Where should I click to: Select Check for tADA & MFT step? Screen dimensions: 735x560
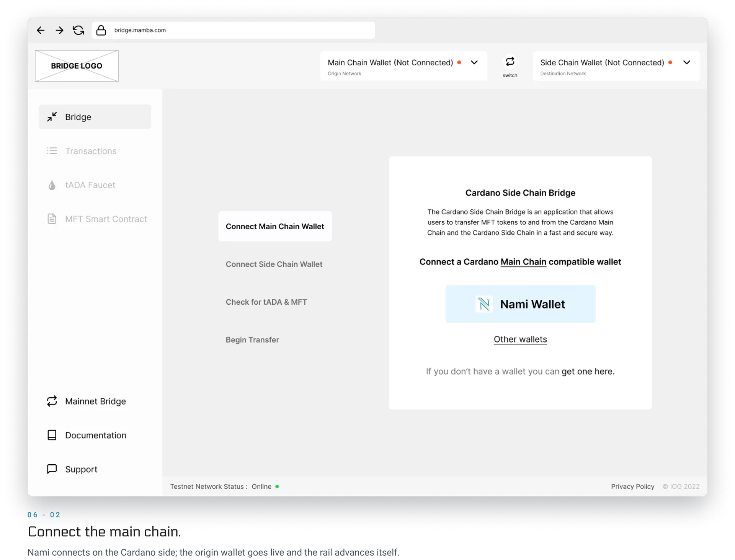pos(266,302)
